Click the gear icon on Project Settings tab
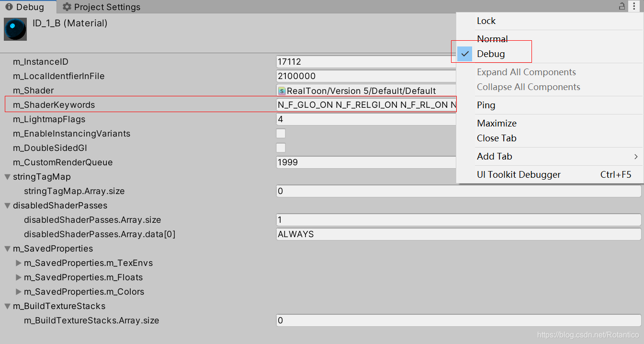Screen dimensions: 644x344 tap(66, 7)
